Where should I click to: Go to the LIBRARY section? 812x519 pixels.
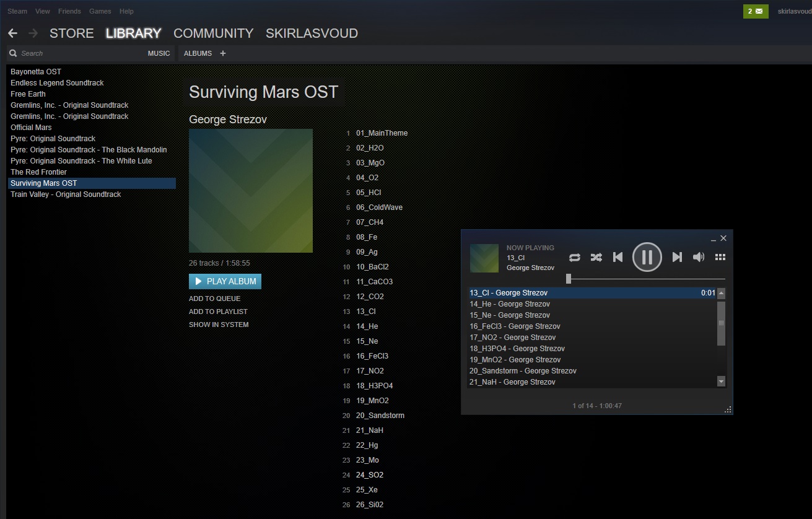click(x=134, y=33)
